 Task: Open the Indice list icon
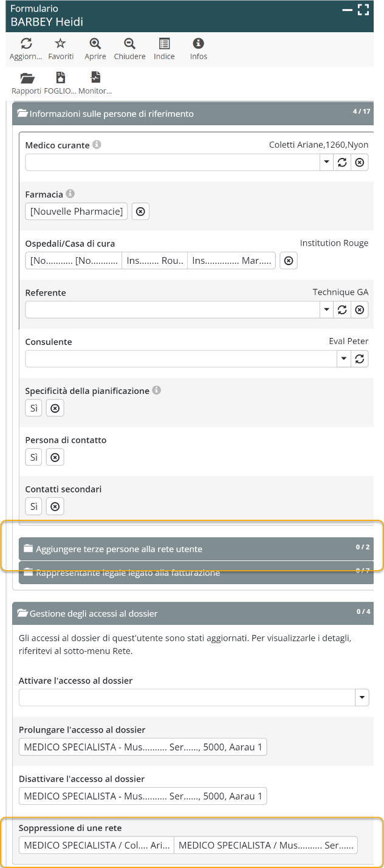point(164,44)
